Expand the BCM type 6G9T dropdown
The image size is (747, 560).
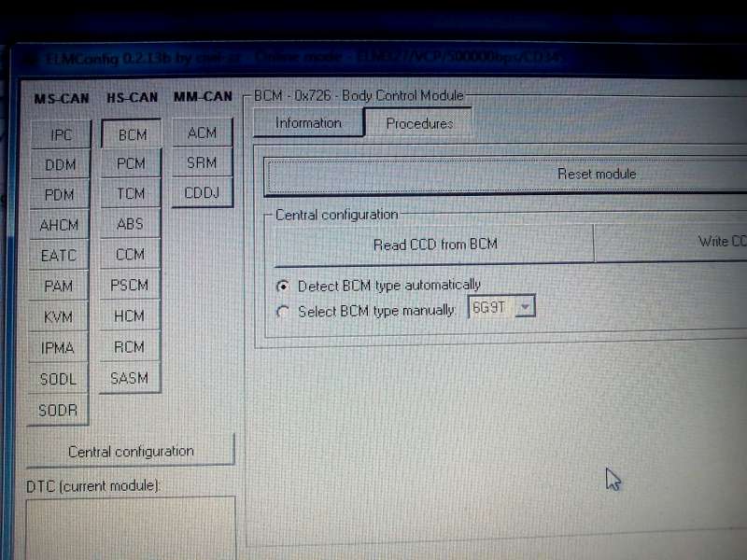click(x=525, y=307)
